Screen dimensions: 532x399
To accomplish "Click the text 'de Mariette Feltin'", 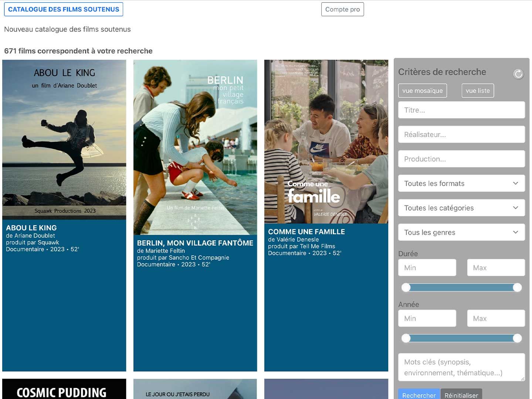I will coord(161,251).
